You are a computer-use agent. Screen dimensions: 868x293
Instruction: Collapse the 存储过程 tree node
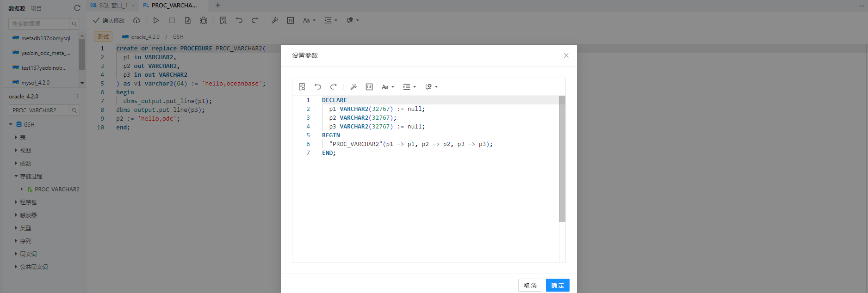pos(16,176)
